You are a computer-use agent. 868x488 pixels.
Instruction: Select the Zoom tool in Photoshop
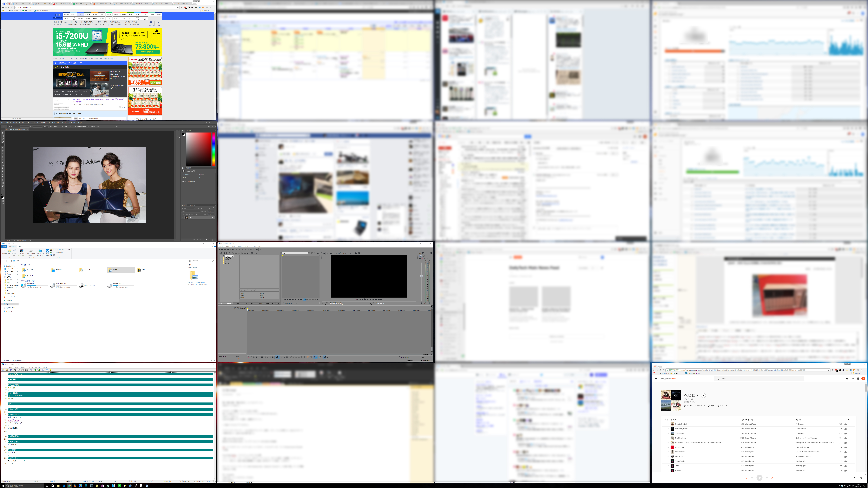click(x=3, y=189)
